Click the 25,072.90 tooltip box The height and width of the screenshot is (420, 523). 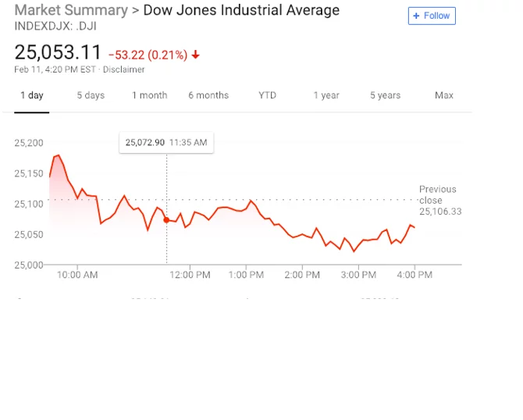click(166, 143)
